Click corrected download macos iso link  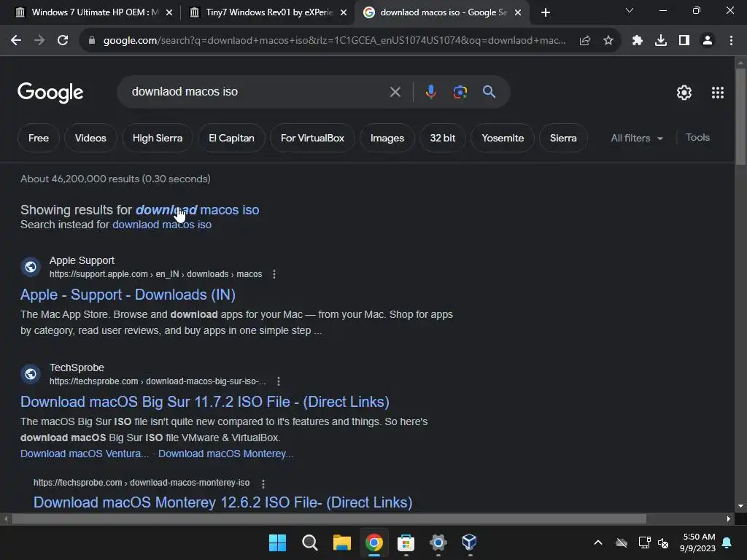(197, 210)
